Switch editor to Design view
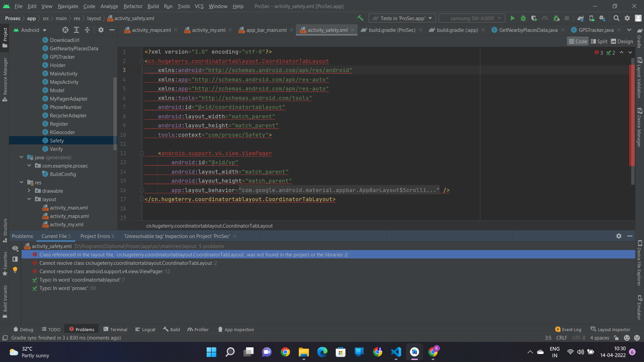The height and width of the screenshot is (362, 644). (622, 41)
